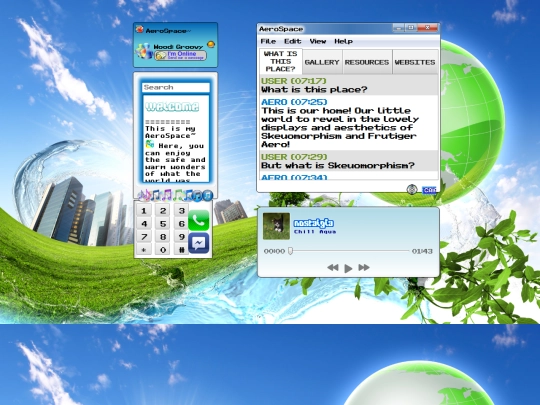Switch to the Gallery tab
Screen dimensions: 540x405
point(322,62)
